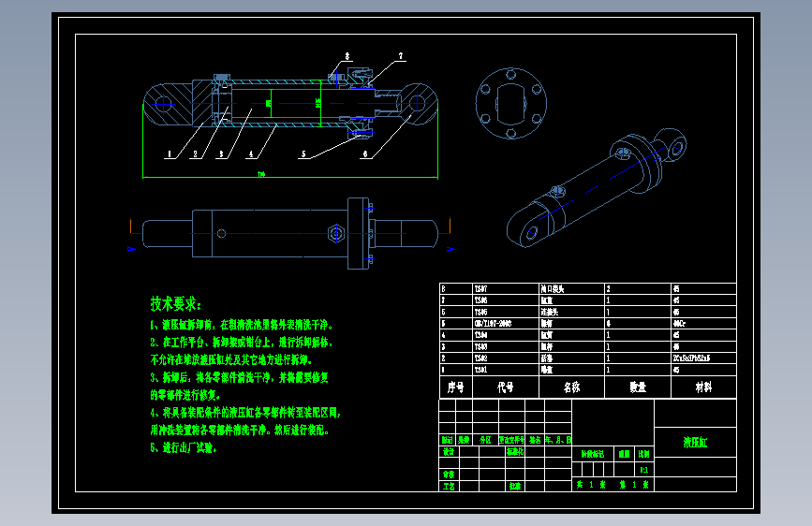Viewport: 812px width, 526px height.
Task: Select the '40Cr' material cell
Action: [703, 324]
